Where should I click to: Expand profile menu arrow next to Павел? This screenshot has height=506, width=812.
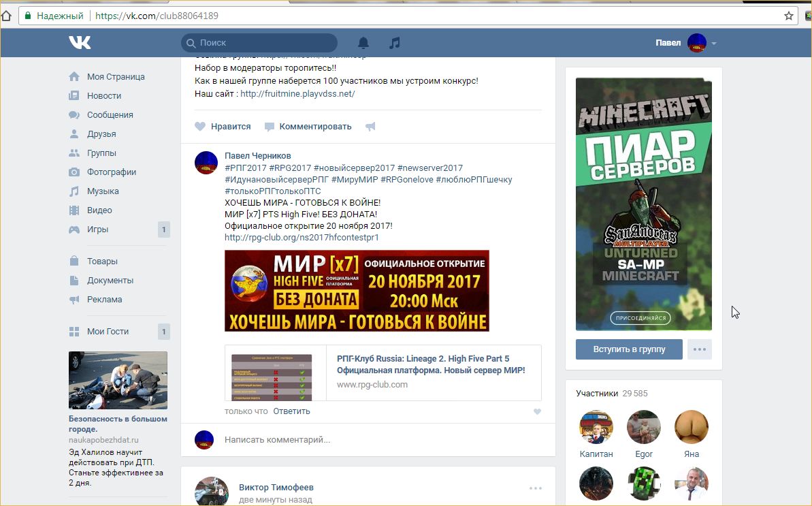point(714,44)
